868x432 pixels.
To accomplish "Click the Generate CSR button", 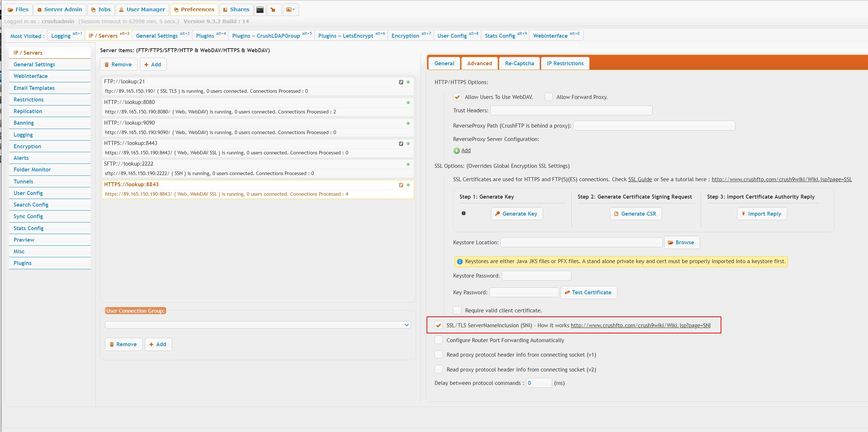I will click(x=636, y=214).
